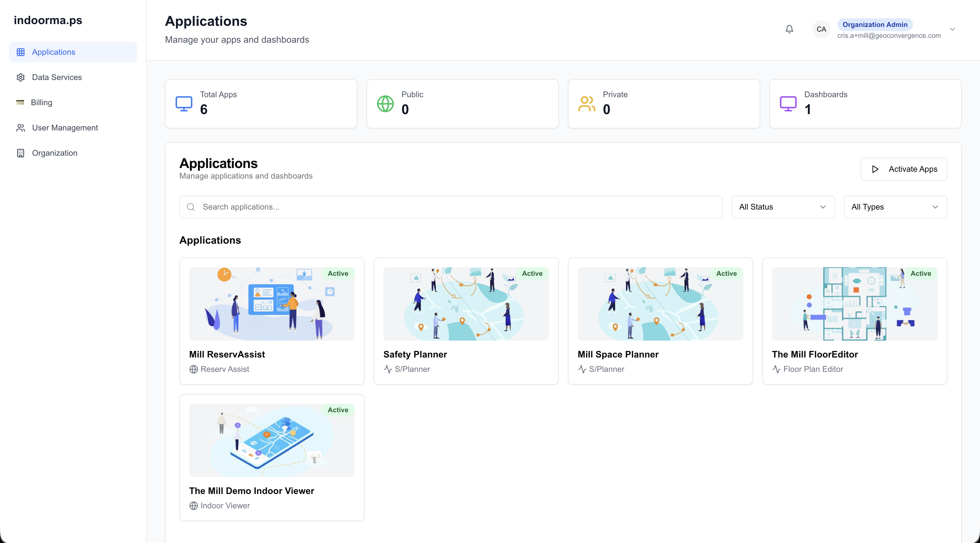Open Organization in sidebar

73,153
